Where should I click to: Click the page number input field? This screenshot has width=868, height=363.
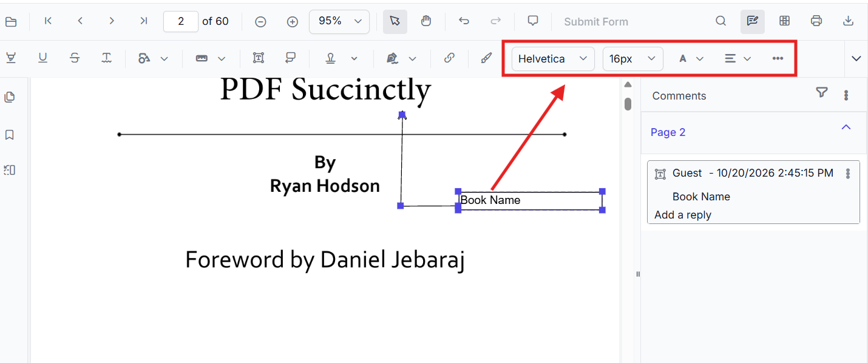[181, 21]
